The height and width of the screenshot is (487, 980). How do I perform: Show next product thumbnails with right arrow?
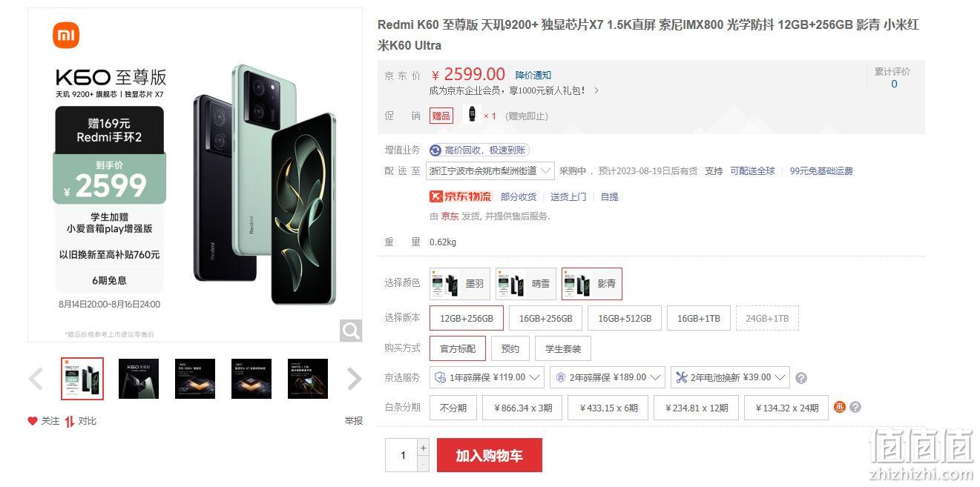point(355,379)
